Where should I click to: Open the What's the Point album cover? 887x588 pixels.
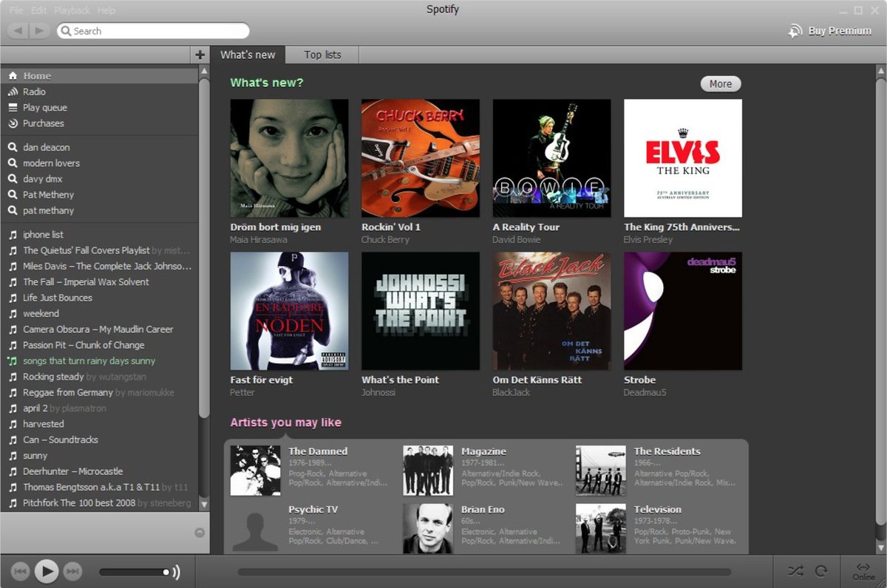[421, 311]
